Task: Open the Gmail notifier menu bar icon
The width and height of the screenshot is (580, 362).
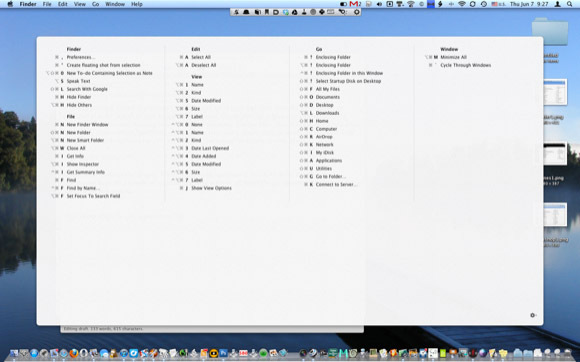Action: [x=355, y=4]
